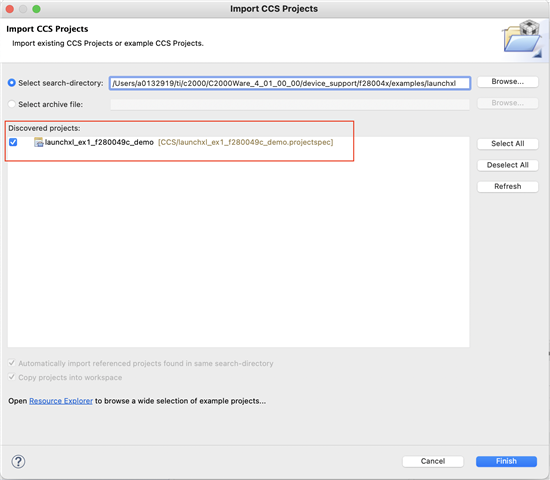Select the archive file radio button

point(12,104)
